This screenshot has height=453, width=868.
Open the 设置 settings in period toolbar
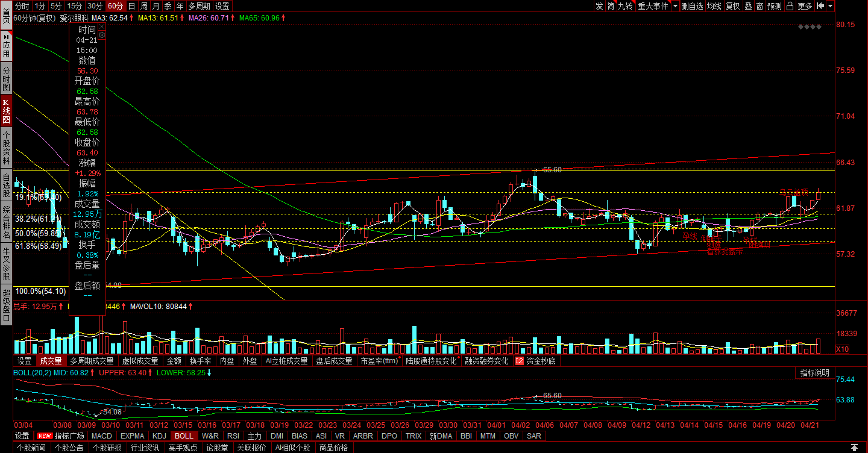(222, 6)
